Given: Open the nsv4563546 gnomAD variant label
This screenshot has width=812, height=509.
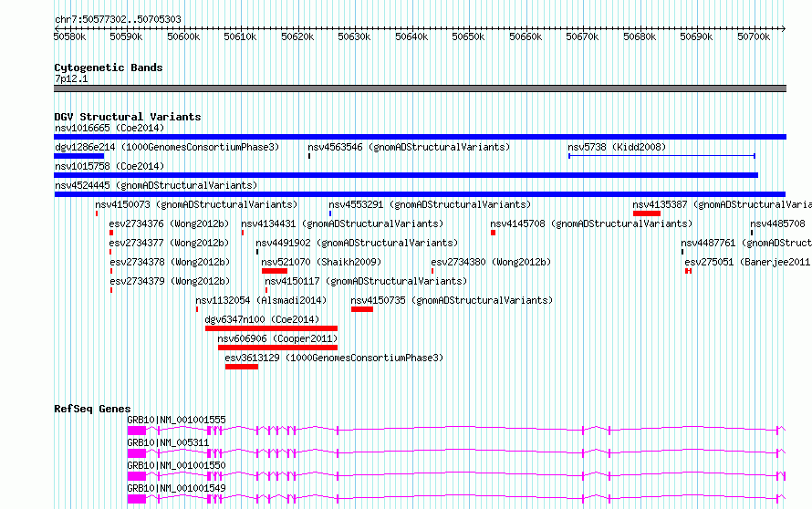Looking at the screenshot, I should [409, 147].
